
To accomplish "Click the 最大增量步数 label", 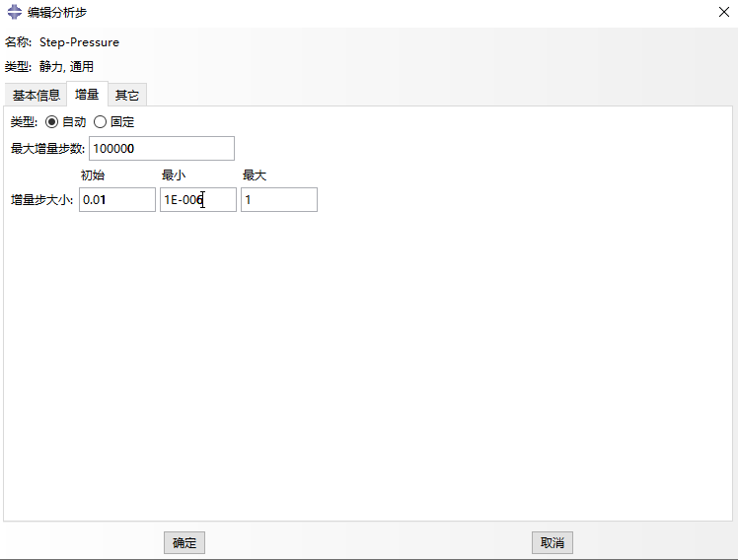I will click(47, 149).
